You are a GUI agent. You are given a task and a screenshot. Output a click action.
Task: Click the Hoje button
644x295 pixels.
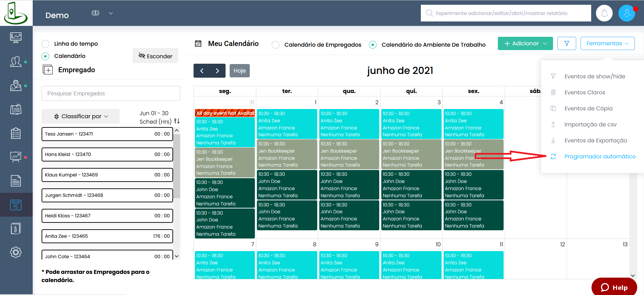[x=240, y=71]
